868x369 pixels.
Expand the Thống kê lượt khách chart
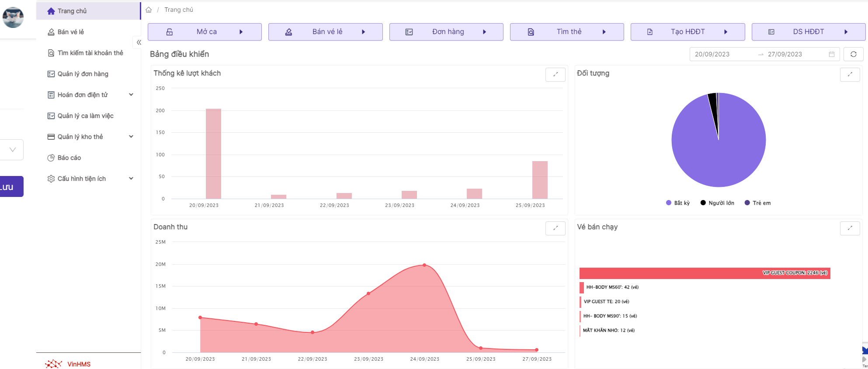coord(555,74)
